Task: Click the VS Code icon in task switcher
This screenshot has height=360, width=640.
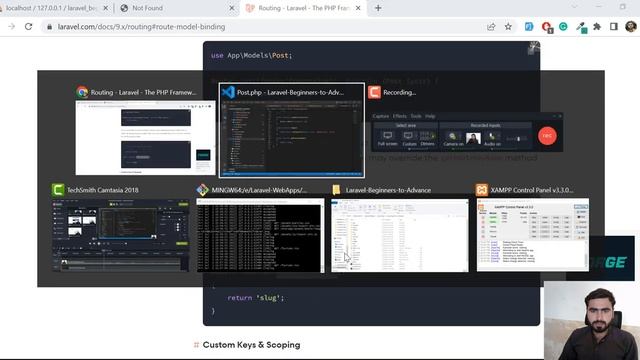Action: point(228,92)
